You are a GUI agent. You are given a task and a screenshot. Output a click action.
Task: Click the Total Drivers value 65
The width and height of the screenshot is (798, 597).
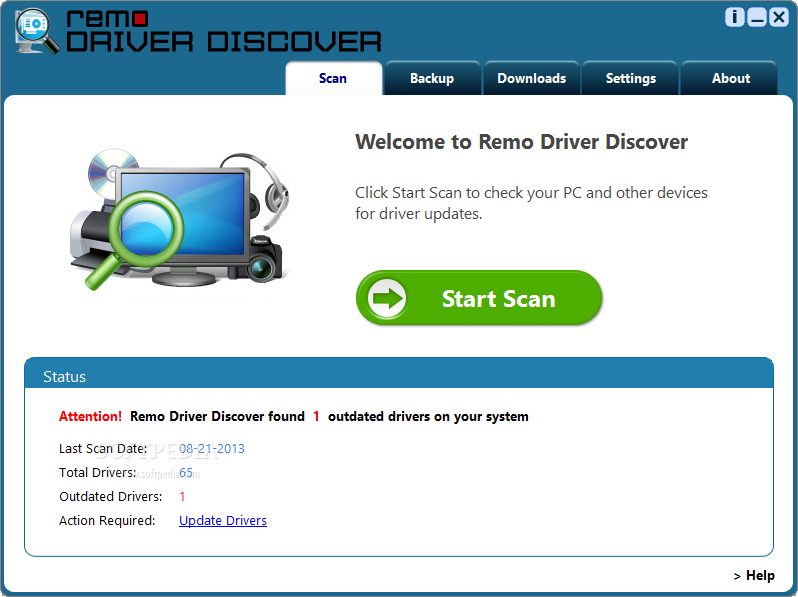[x=186, y=472]
